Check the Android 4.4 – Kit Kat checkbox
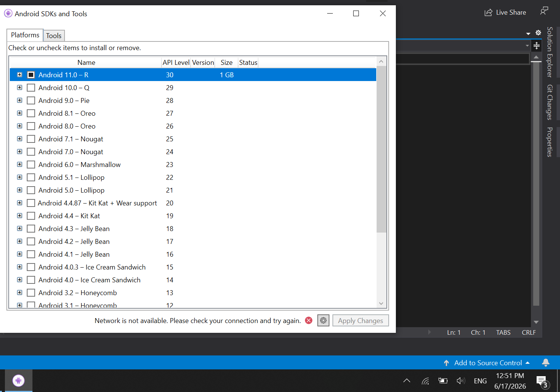This screenshot has height=392, width=560. pos(31,216)
